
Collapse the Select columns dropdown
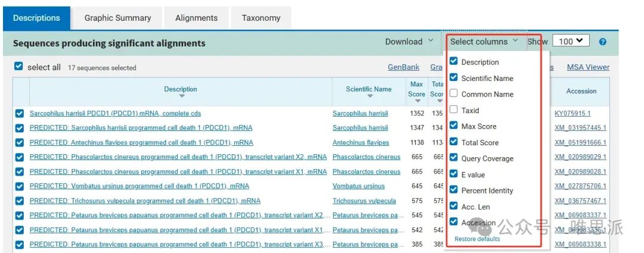coord(484,42)
